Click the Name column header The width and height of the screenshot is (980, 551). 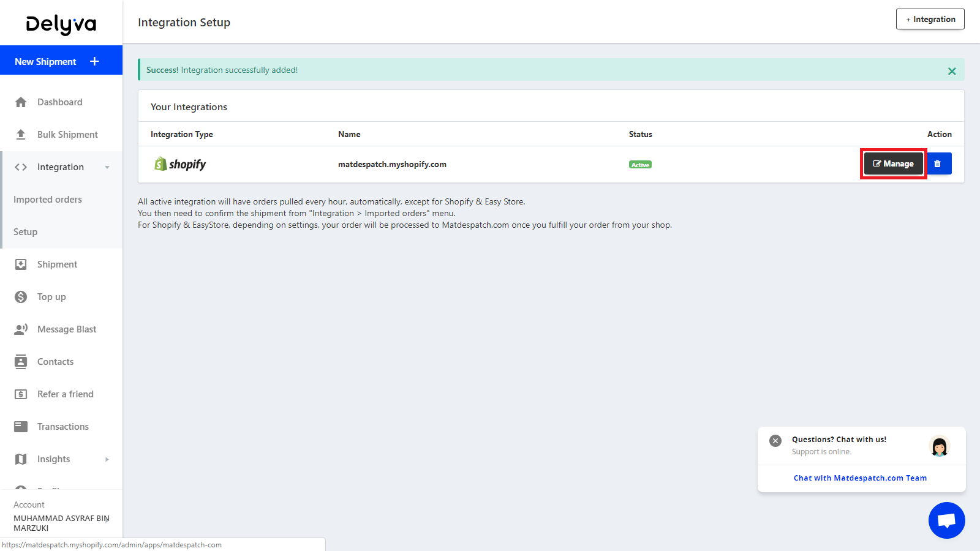tap(349, 134)
